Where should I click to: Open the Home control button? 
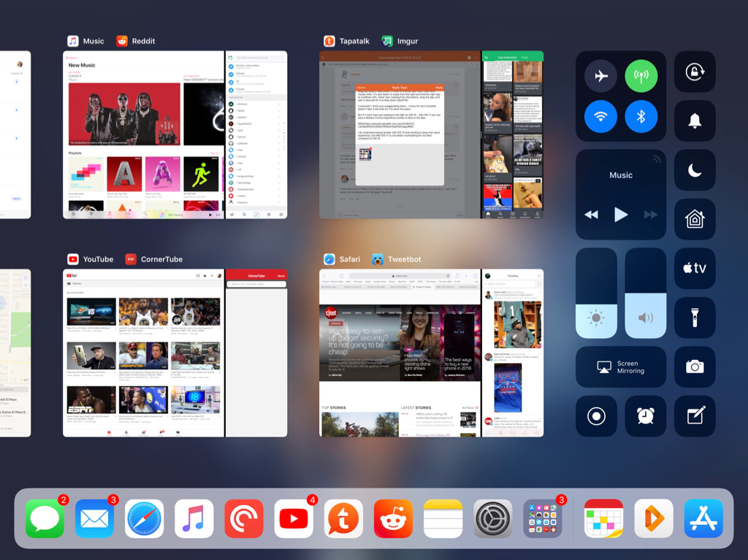coord(695,219)
